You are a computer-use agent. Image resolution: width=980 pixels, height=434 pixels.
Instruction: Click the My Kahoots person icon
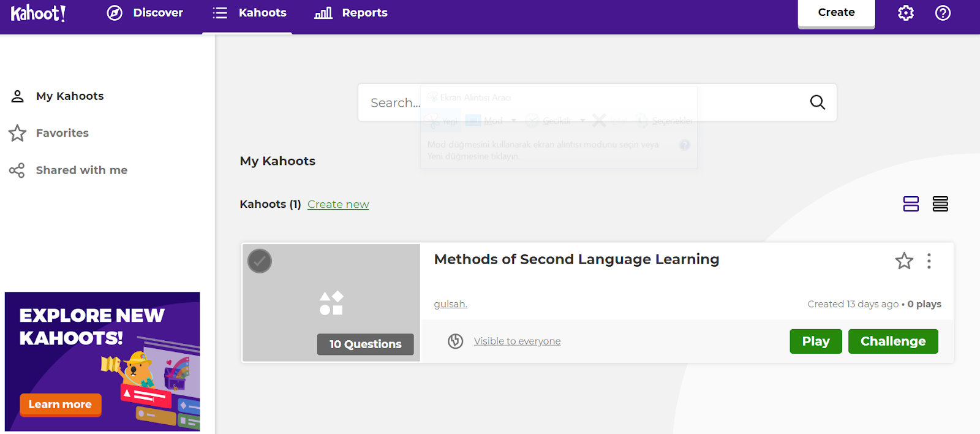point(17,96)
